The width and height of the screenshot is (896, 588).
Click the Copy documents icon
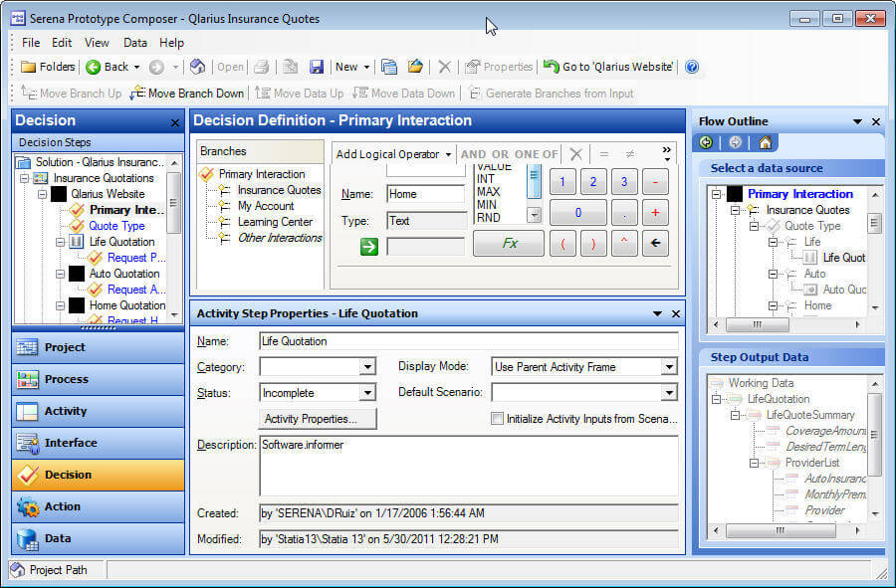click(x=389, y=67)
